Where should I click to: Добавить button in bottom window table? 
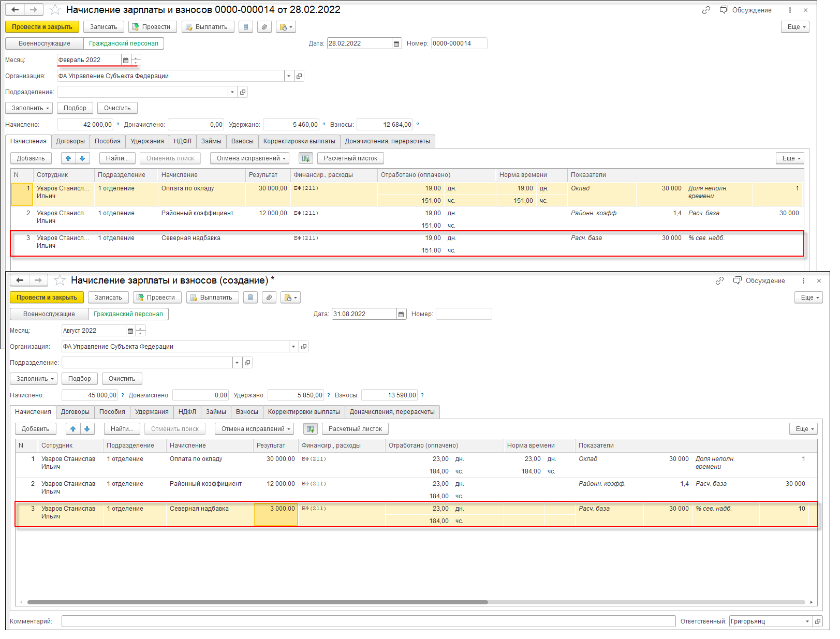click(36, 429)
